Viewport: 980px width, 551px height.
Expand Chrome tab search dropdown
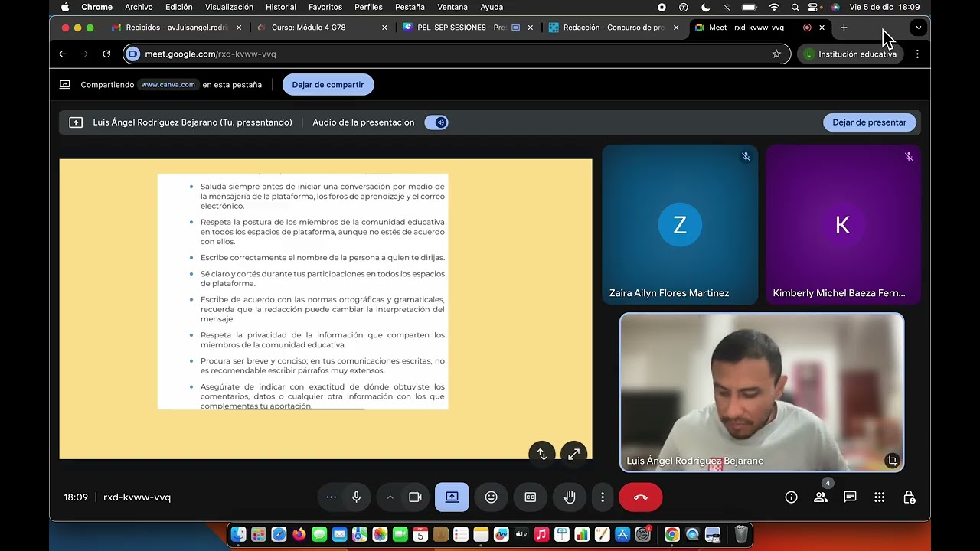pos(918,28)
